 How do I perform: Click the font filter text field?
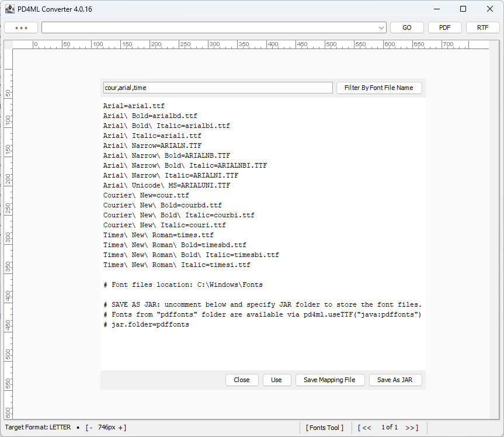pos(218,88)
